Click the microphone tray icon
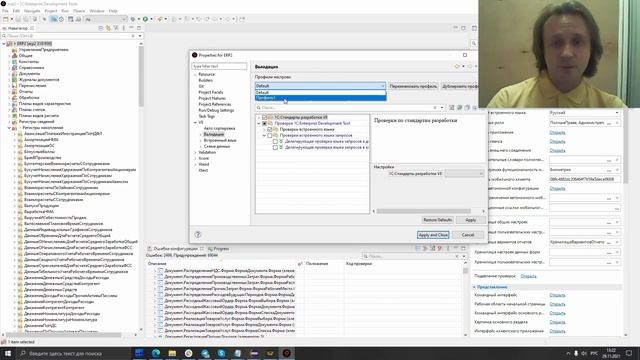 click(x=576, y=353)
